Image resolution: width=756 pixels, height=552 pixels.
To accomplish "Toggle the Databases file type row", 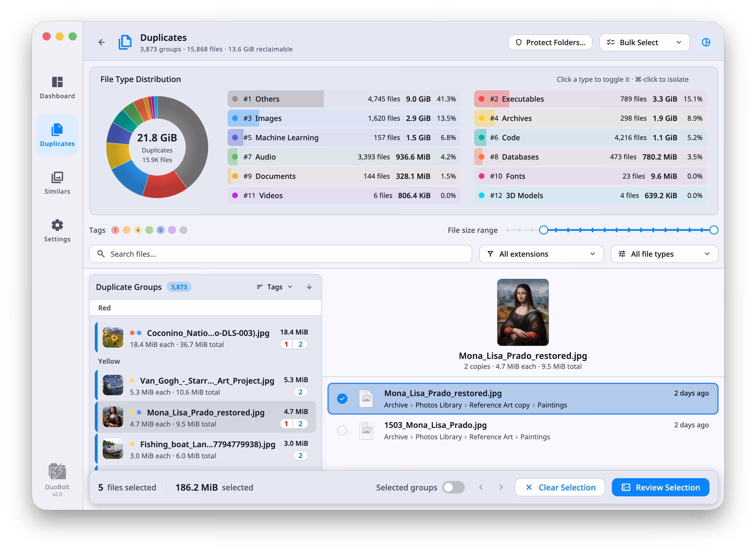I will (590, 157).
